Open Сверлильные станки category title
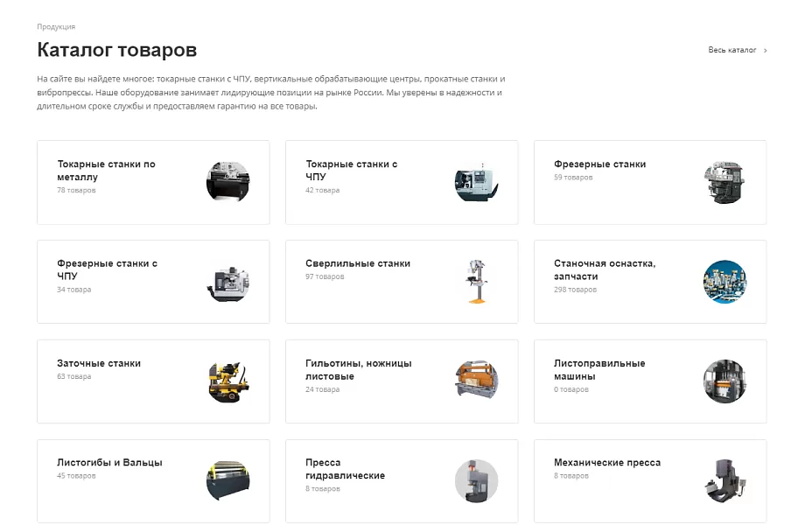The height and width of the screenshot is (532, 798). click(358, 263)
